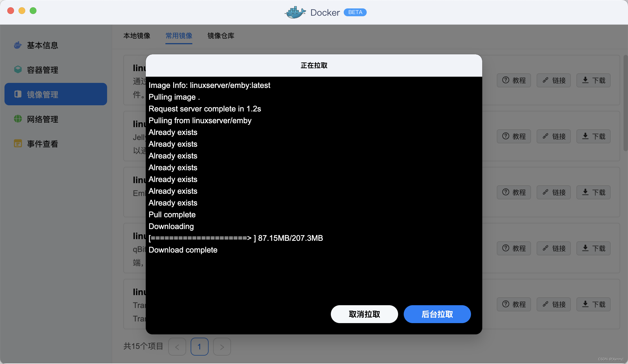Image resolution: width=628 pixels, height=364 pixels.
Task: Click the download arrow icon on a 下载 button
Action: click(585, 80)
